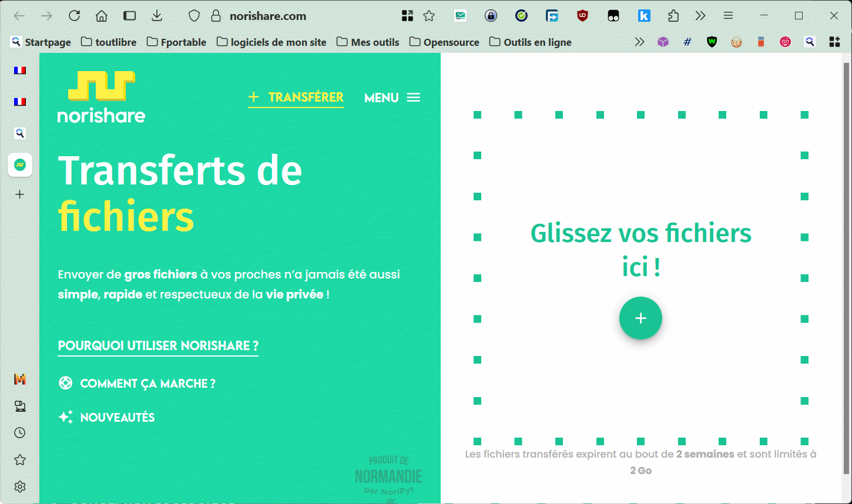
Task: Open the logiciels de mon site folder
Action: pyautogui.click(x=271, y=42)
